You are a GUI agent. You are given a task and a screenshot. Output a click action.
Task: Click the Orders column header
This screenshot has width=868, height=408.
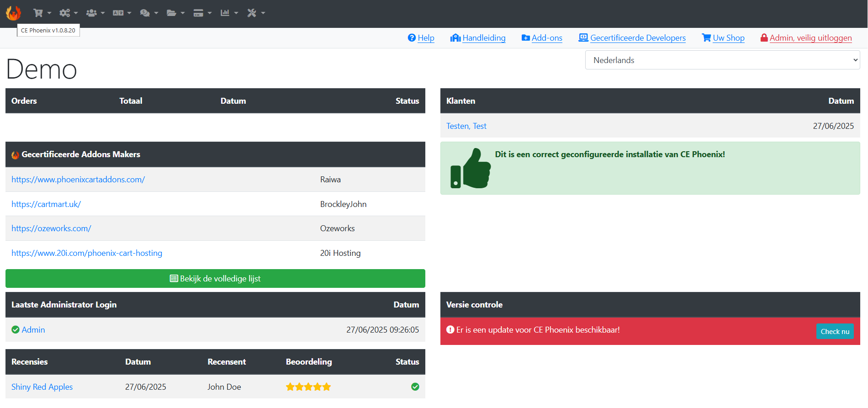24,101
